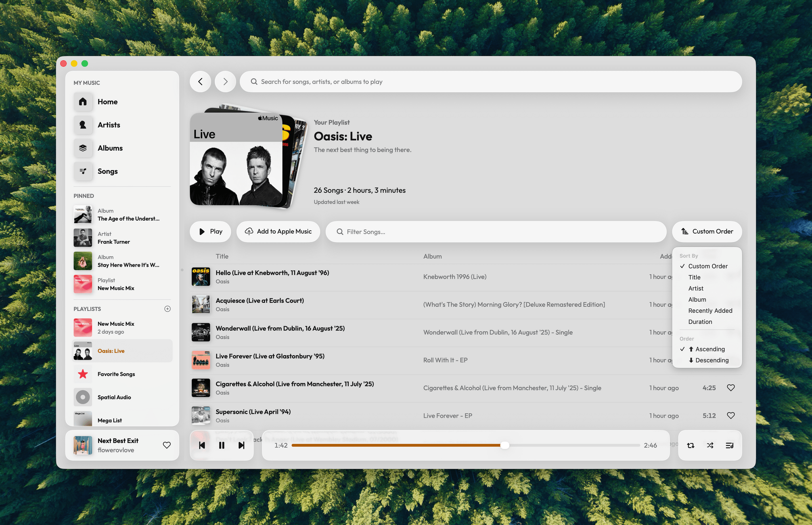Open the Home section in the sidebar

[107, 102]
